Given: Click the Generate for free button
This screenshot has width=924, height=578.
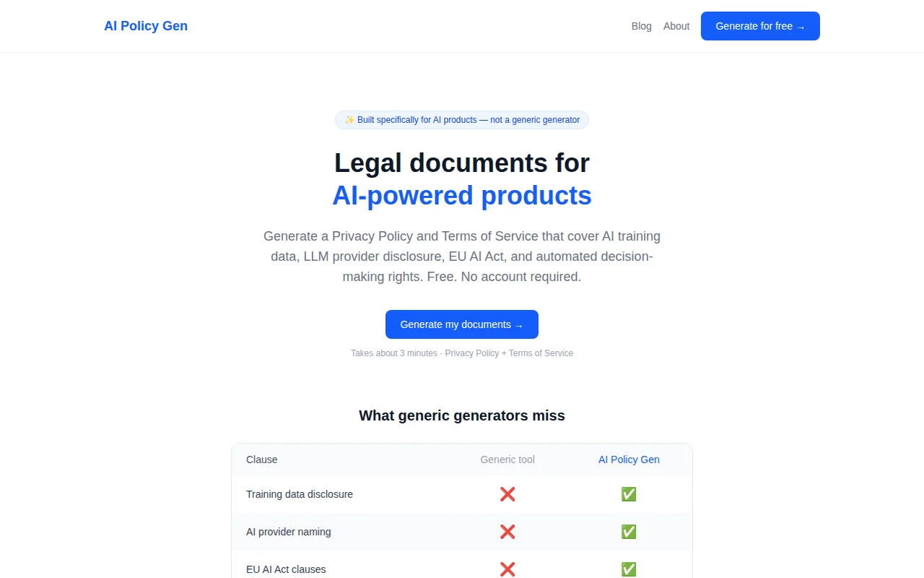Looking at the screenshot, I should tap(760, 26).
